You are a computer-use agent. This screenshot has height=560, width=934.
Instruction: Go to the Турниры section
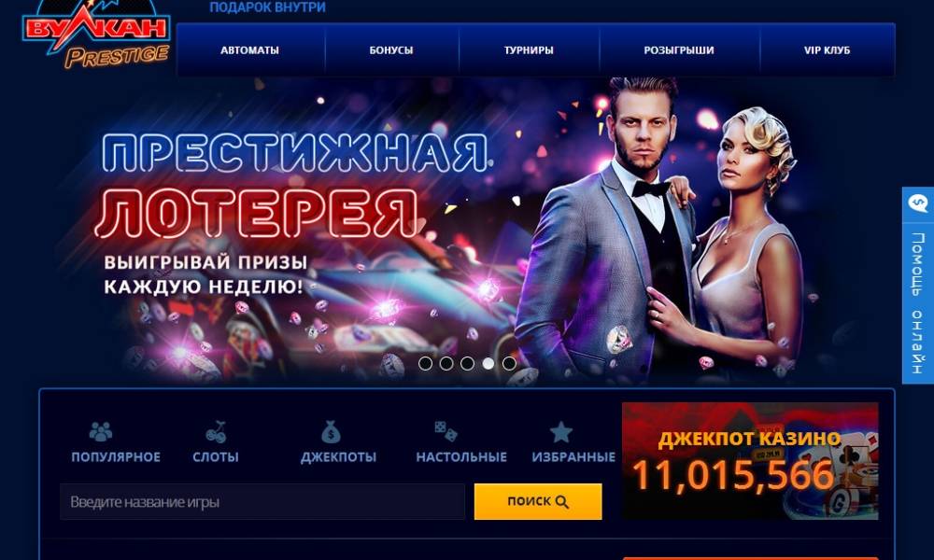coord(529,50)
